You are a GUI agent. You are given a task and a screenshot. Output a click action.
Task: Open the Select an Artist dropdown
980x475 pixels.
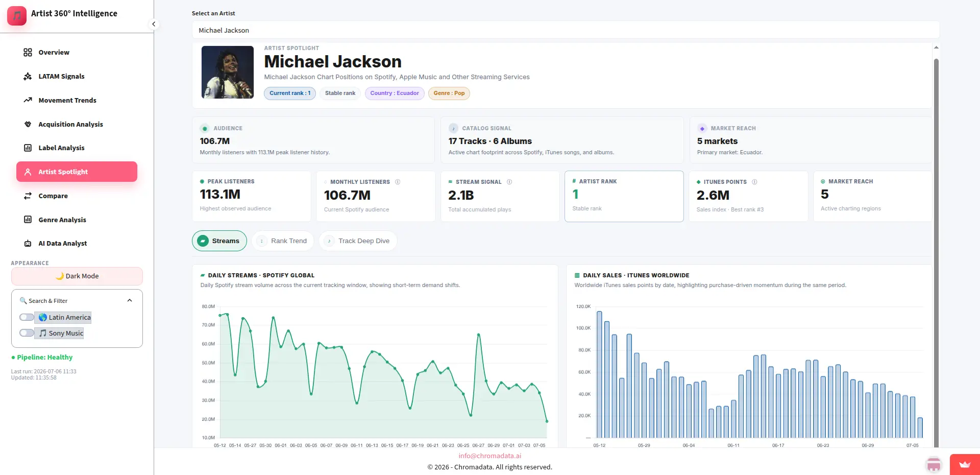pos(566,30)
